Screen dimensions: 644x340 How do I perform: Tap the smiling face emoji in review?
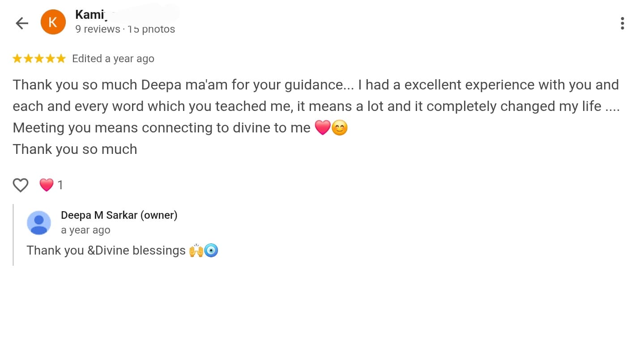pos(340,128)
